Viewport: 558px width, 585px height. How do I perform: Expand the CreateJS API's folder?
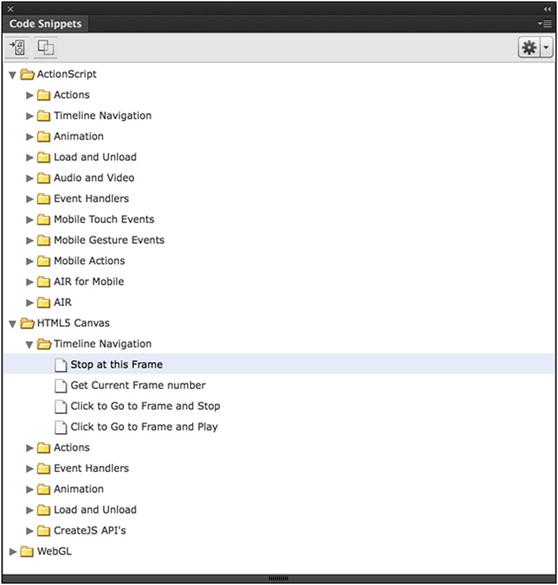point(29,531)
